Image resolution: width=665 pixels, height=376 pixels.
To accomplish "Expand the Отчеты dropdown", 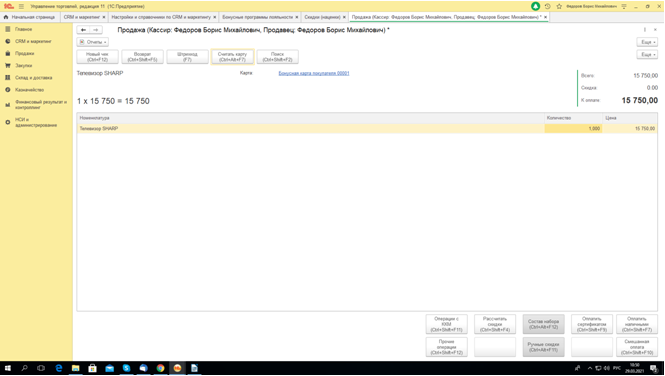I will click(93, 42).
